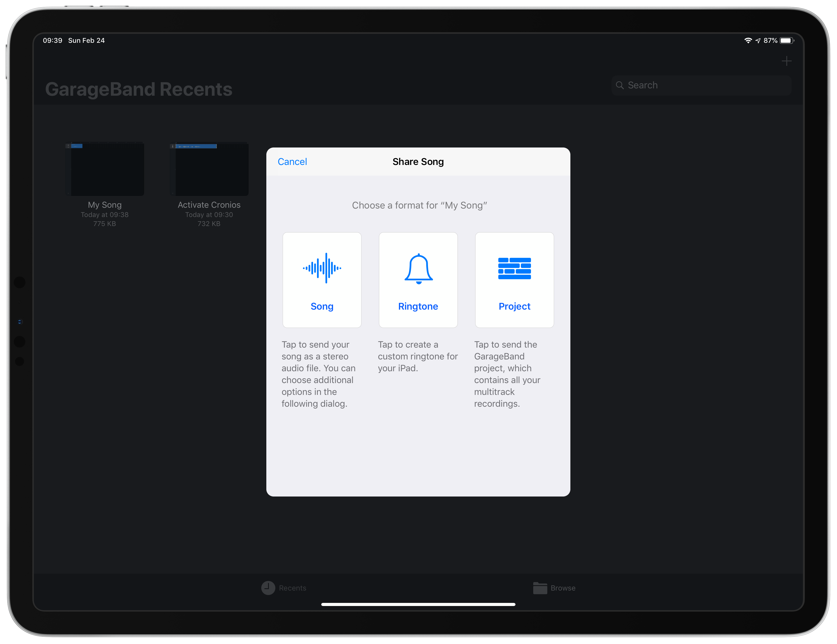Click the Project description paragraph

[507, 374]
